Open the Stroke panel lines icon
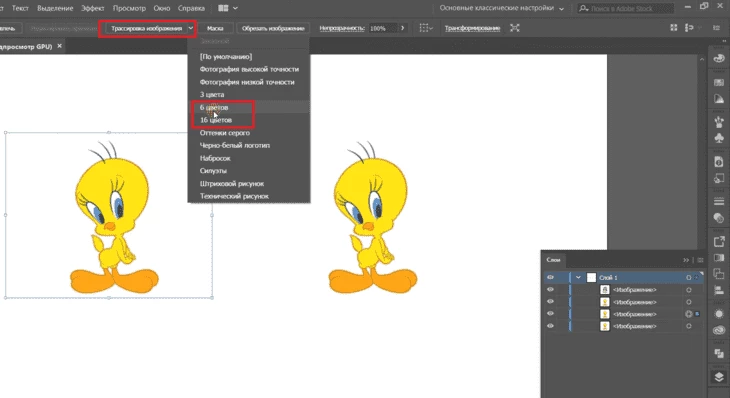Screen dimensions: 730x398 tap(719, 202)
